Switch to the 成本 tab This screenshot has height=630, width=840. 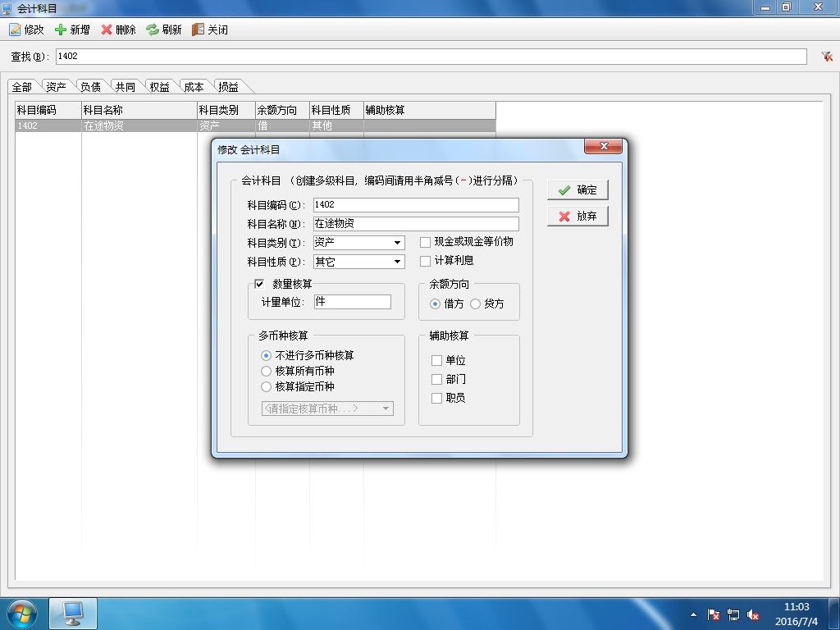pyautogui.click(x=194, y=87)
